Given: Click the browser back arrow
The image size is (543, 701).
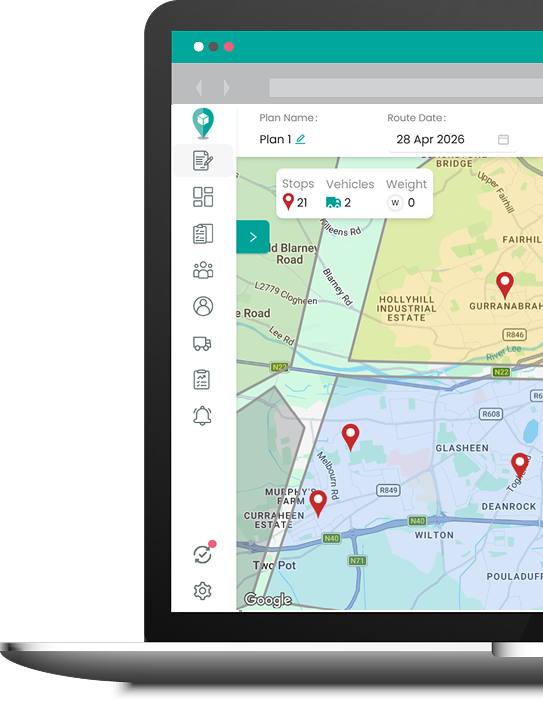Looking at the screenshot, I should click(x=198, y=88).
